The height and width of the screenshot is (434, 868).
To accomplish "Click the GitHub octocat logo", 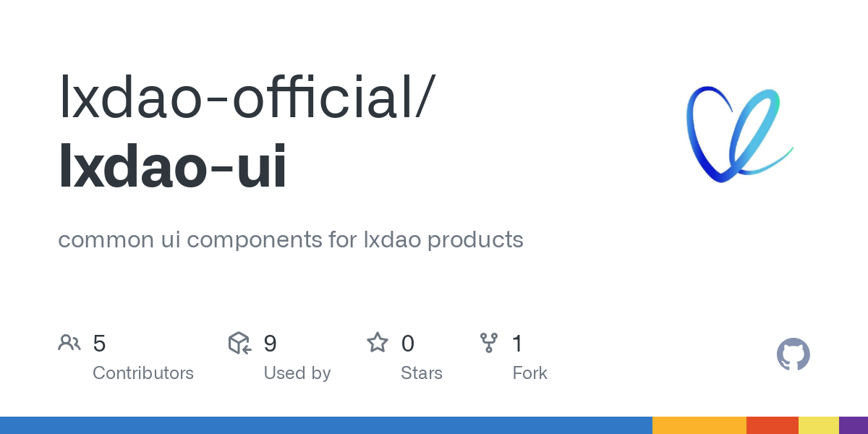I will coord(793,354).
